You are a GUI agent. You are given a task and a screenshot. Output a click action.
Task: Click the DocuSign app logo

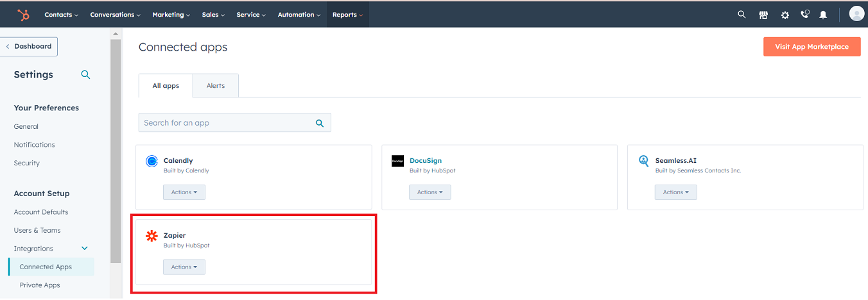tap(397, 161)
